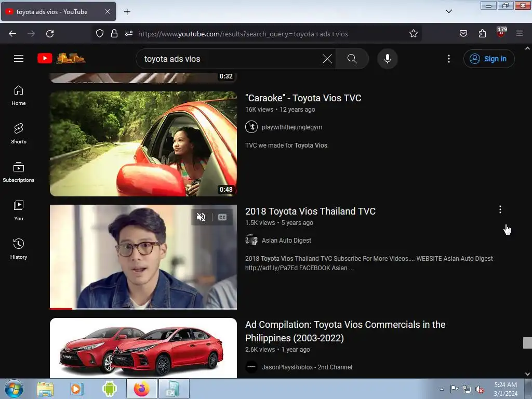The width and height of the screenshot is (532, 399).
Task: Open Firefox application hamburger menu
Action: coord(520,34)
